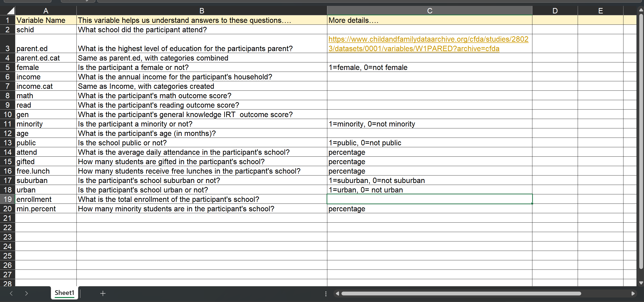Click next sheet navigation arrow
This screenshot has width=644, height=302.
coord(26,293)
